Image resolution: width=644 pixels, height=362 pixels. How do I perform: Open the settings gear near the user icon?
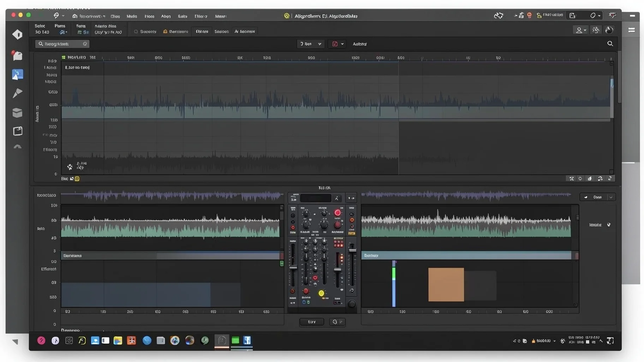(x=596, y=30)
